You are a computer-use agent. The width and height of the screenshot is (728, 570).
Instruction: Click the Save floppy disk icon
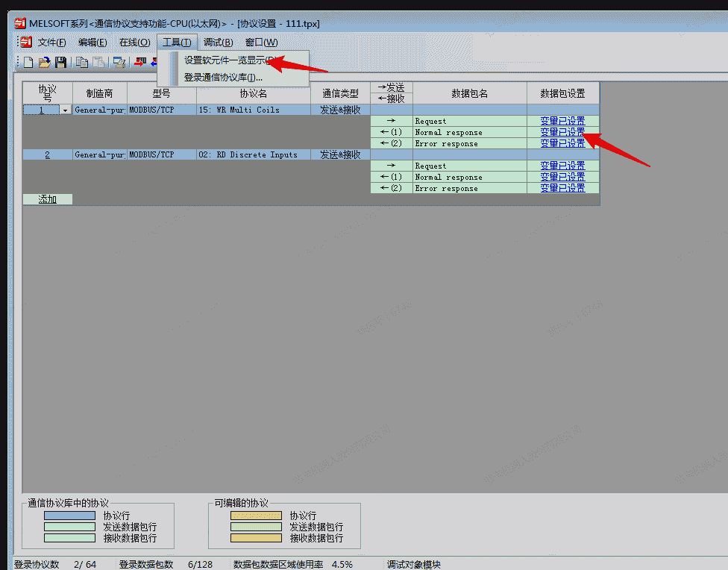[x=60, y=63]
